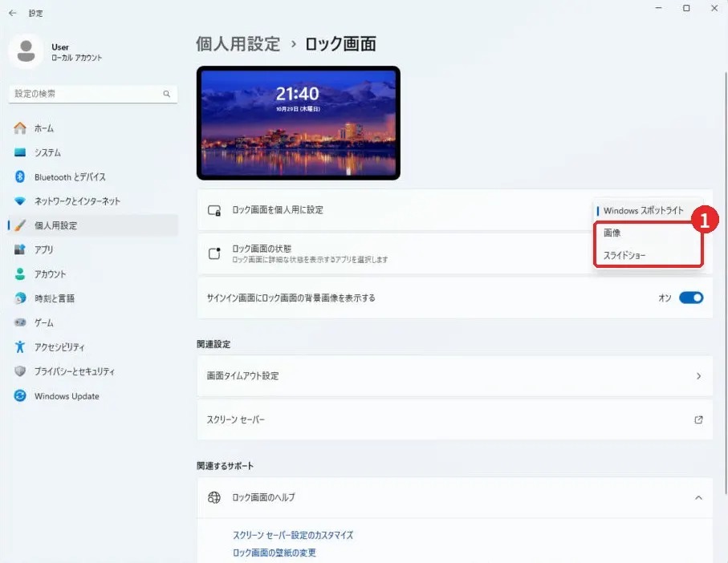Click the ロック画面の状態 row
The width and height of the screenshot is (728, 563).
click(455, 253)
